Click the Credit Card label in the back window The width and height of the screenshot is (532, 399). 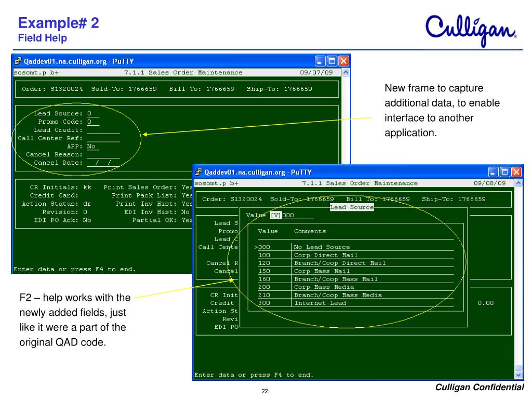click(54, 195)
